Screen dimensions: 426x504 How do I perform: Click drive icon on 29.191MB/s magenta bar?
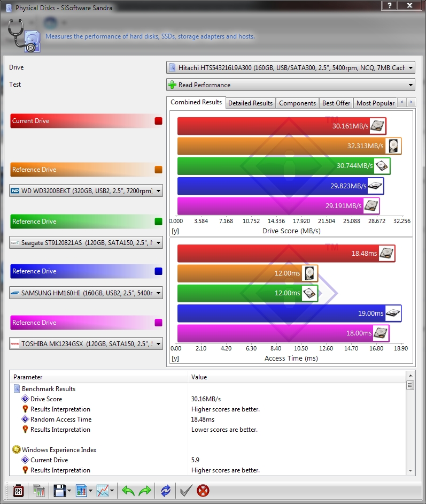(371, 205)
